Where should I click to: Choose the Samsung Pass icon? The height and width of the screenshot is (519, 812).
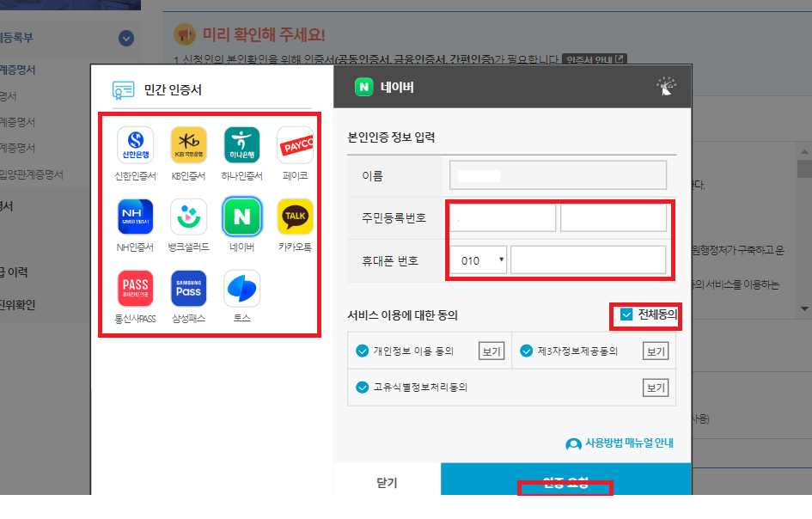[188, 289]
